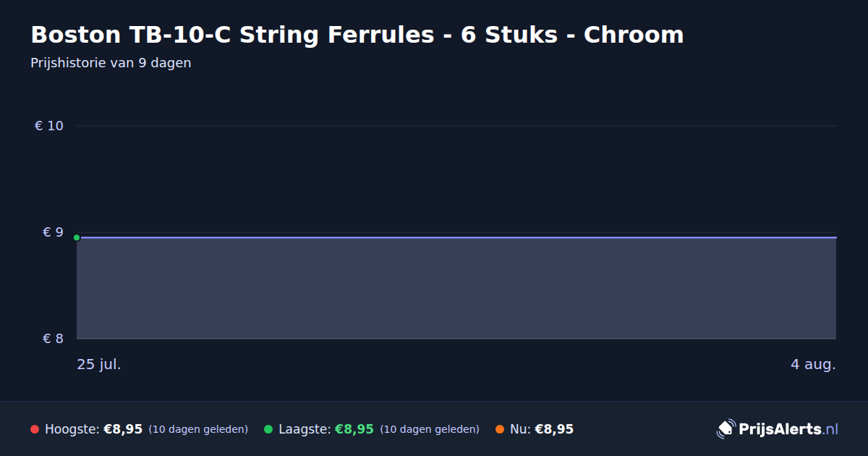
Task: Click the product title Boston TB-10-C String Ferrules
Action: [x=357, y=35]
